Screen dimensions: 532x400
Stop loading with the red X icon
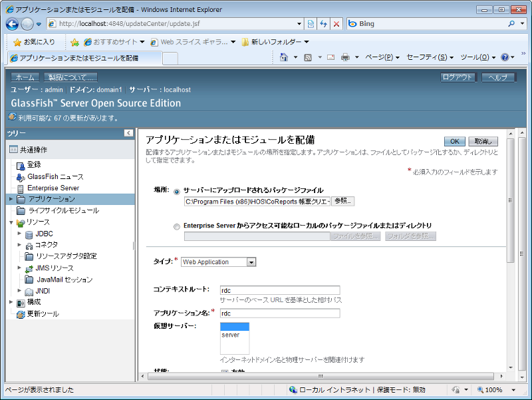coord(336,24)
